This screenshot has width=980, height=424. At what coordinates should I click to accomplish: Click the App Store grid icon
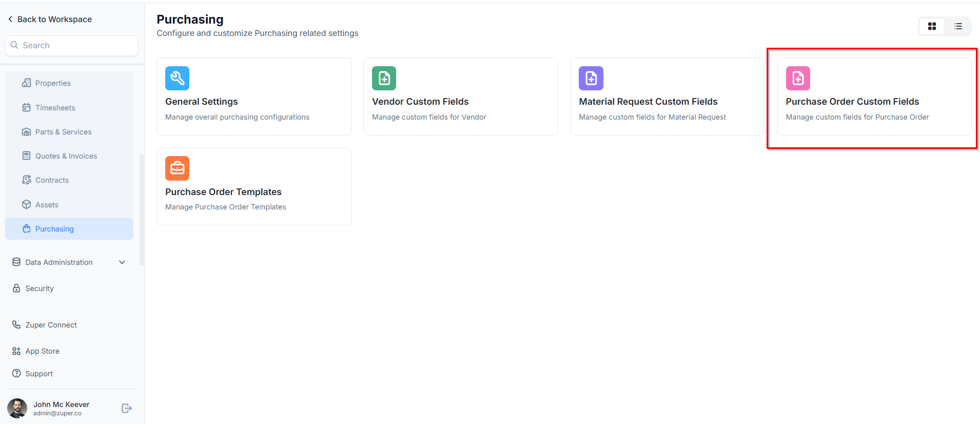[x=16, y=351]
